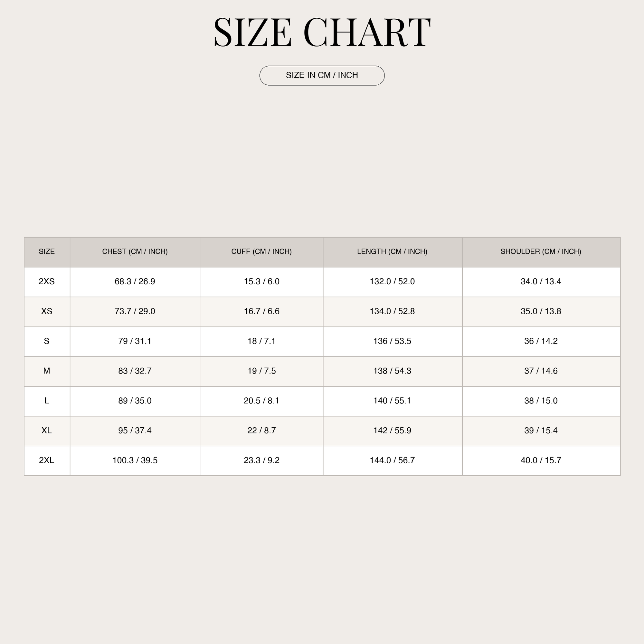Select chest value 68.3 / 26.9
644x644 pixels.
coord(135,282)
